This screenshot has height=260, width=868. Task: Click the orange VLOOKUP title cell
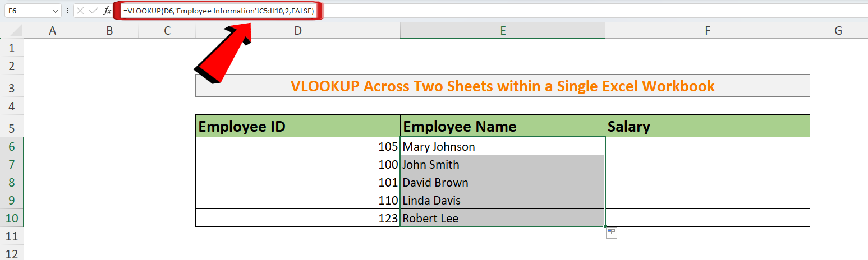pos(502,86)
